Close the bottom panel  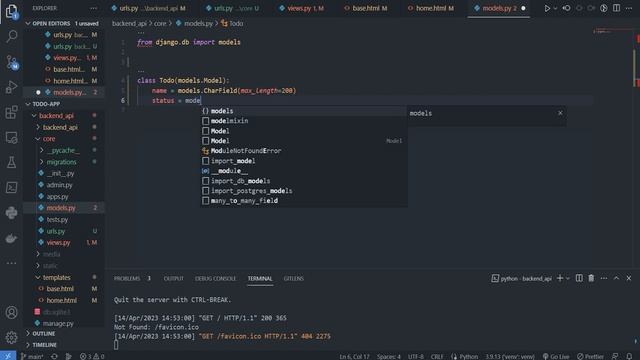pyautogui.click(x=629, y=278)
